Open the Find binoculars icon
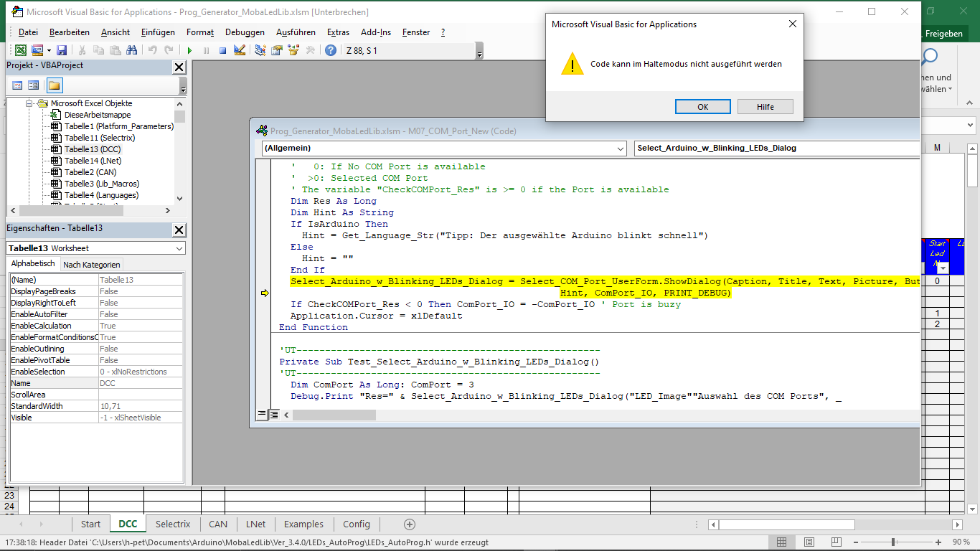980x551 pixels. coord(131,50)
